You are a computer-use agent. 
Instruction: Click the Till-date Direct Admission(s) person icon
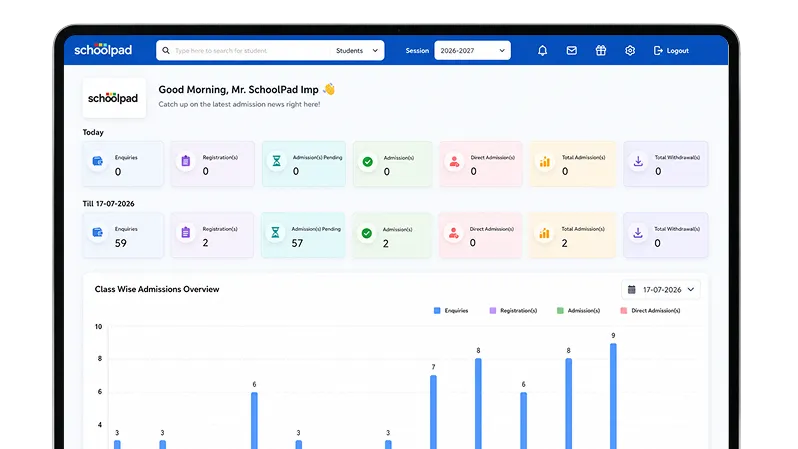click(453, 233)
